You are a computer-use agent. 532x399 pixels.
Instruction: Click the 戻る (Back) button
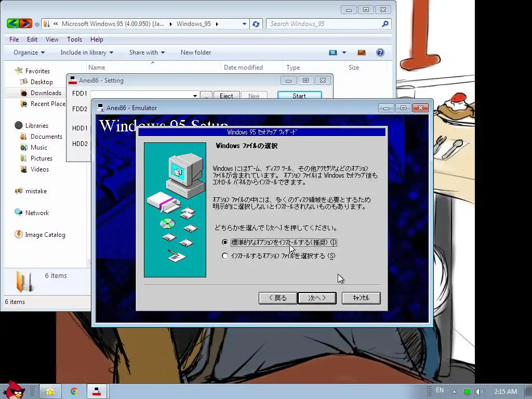point(278,298)
